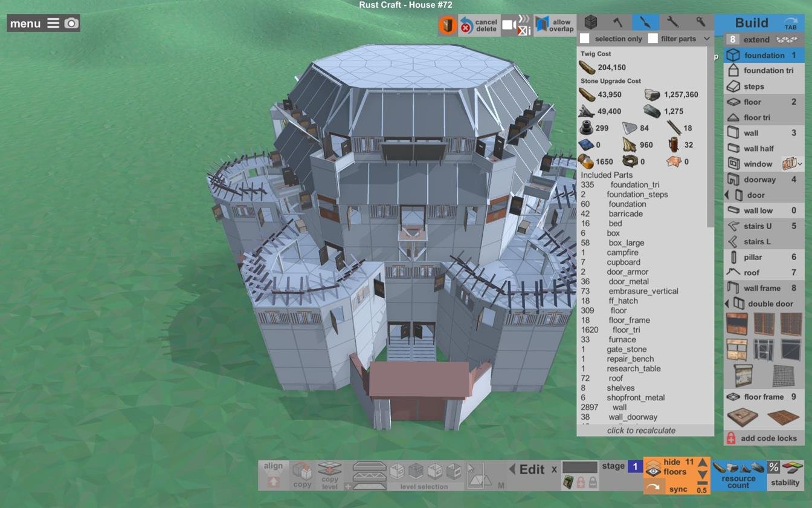Collapse the double door category arrow
This screenshot has height=508, width=812.
tap(727, 304)
